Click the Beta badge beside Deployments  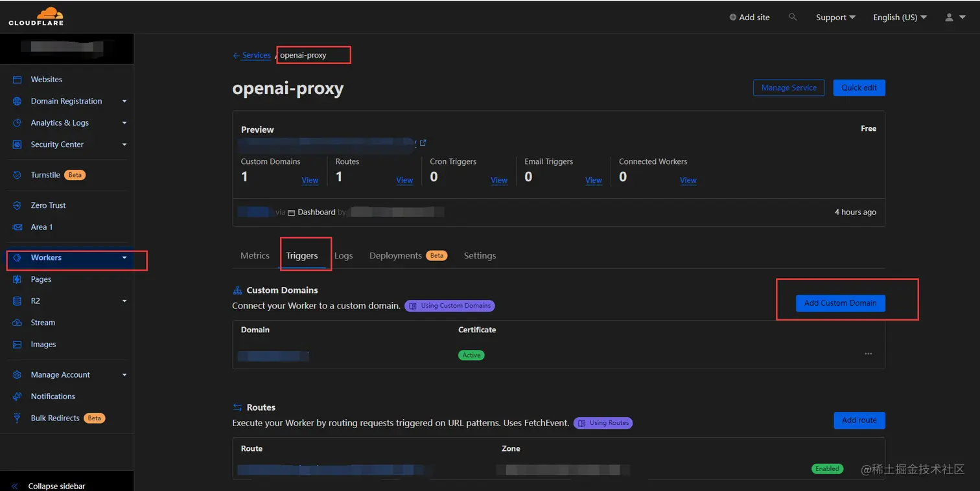click(437, 256)
